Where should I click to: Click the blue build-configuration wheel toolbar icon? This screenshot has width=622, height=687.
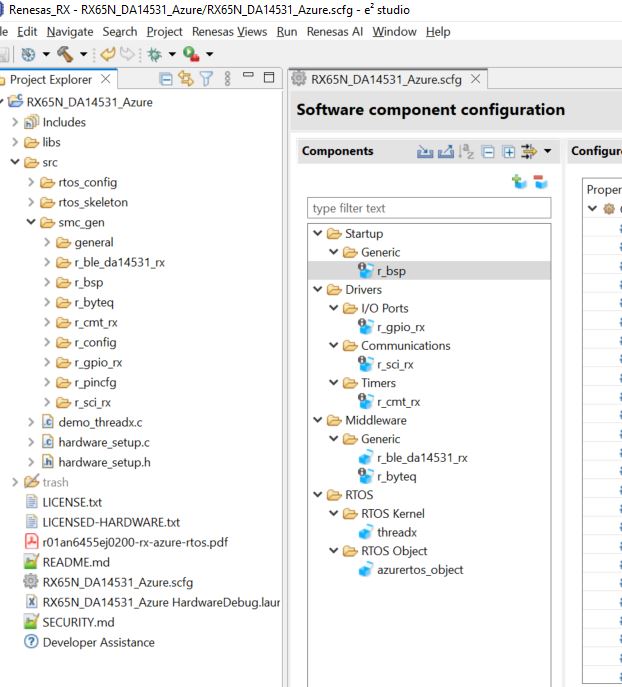[x=28, y=54]
